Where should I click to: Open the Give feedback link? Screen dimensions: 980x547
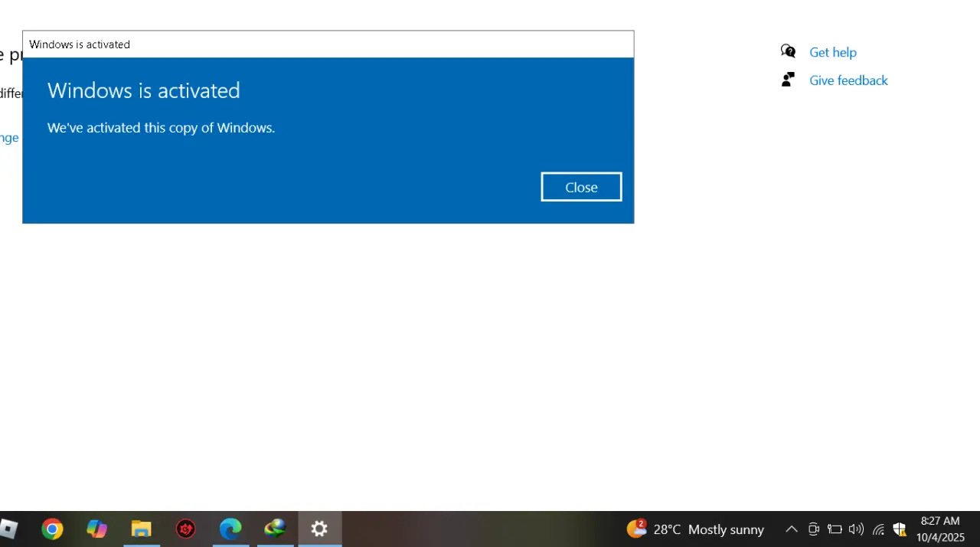(848, 80)
